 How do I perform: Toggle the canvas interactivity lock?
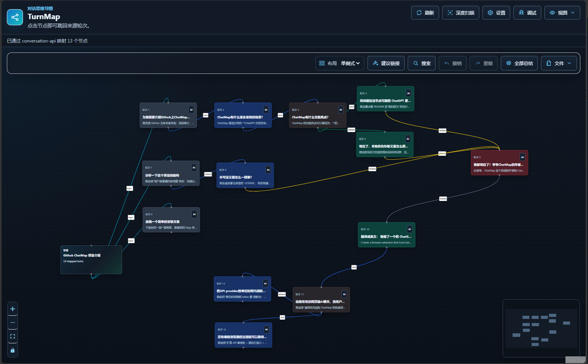pos(13,350)
